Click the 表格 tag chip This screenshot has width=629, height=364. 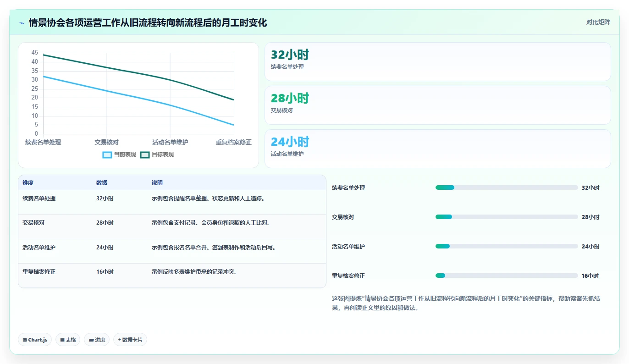coord(68,340)
